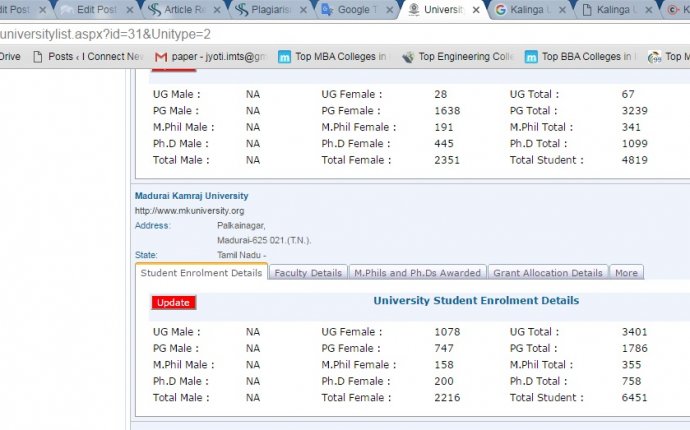Switch to the Article Re browser tab
Viewport: 690px width, 430px height.
(x=183, y=10)
